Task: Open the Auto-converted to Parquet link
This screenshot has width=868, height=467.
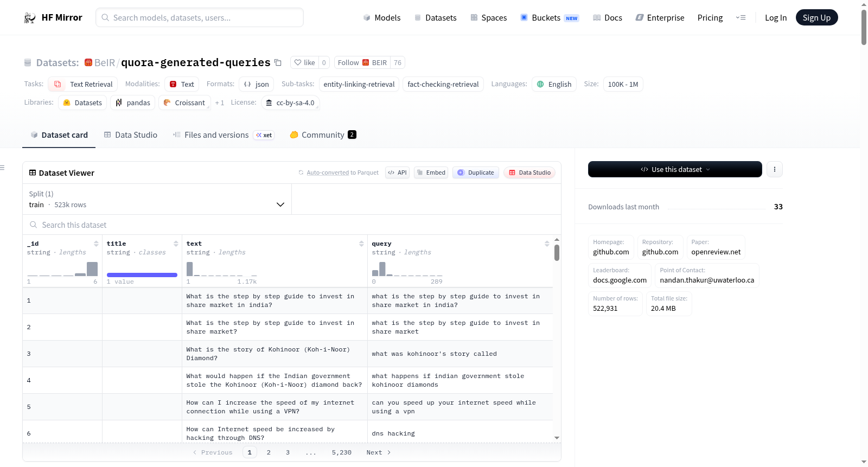Action: pos(328,172)
